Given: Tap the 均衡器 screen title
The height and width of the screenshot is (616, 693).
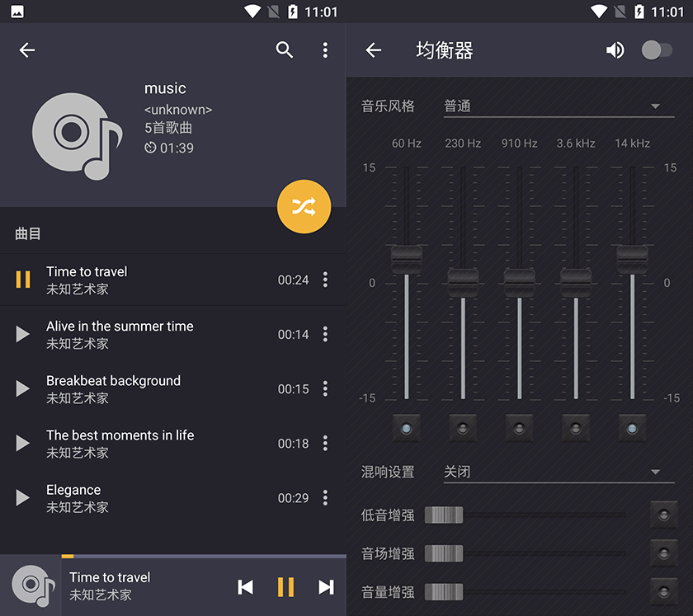Looking at the screenshot, I should coord(445,50).
